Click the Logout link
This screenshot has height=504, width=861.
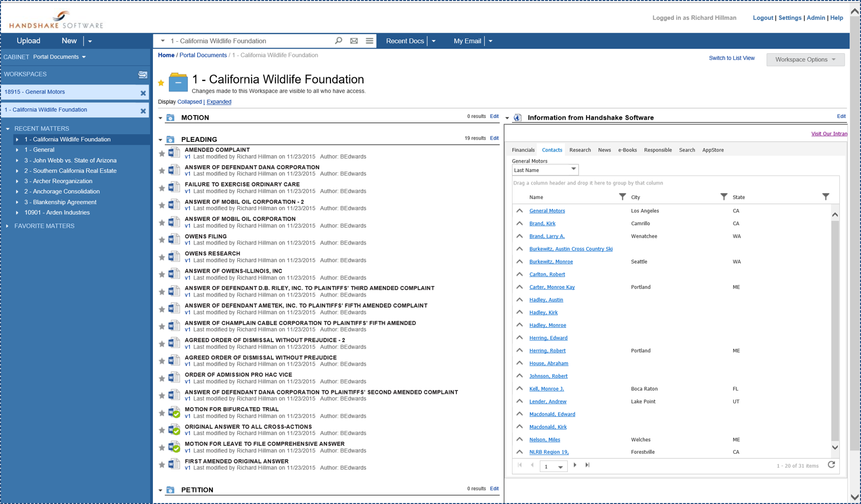coord(763,18)
